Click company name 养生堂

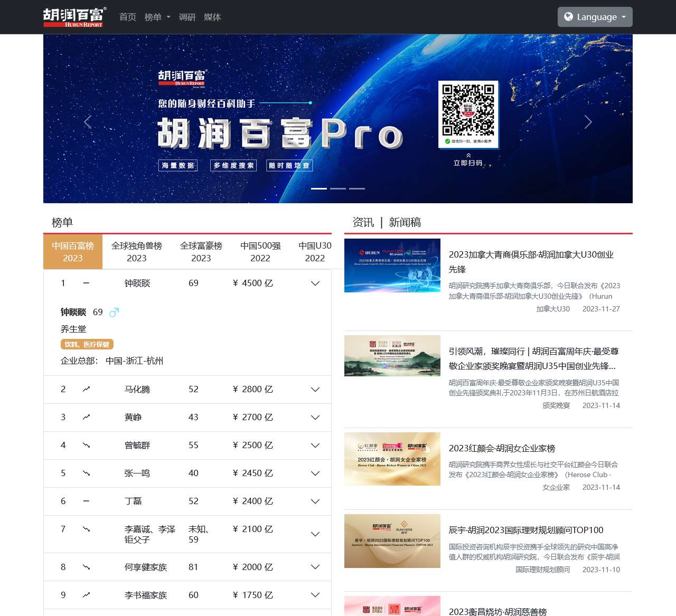click(x=73, y=329)
